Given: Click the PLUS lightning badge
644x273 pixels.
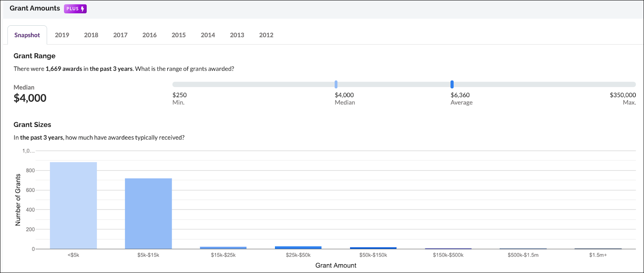Looking at the screenshot, I should [x=75, y=9].
